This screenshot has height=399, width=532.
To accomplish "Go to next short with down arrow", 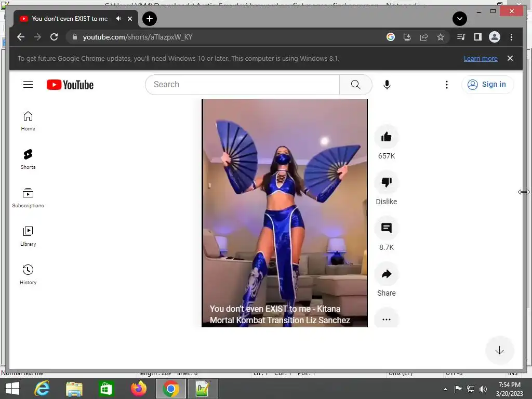I will (499, 351).
